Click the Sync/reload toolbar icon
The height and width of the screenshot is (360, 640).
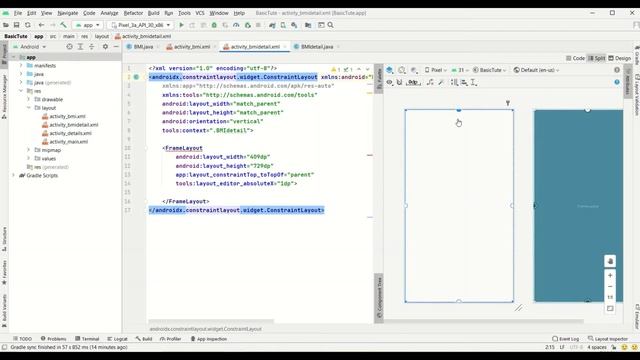(x=28, y=25)
